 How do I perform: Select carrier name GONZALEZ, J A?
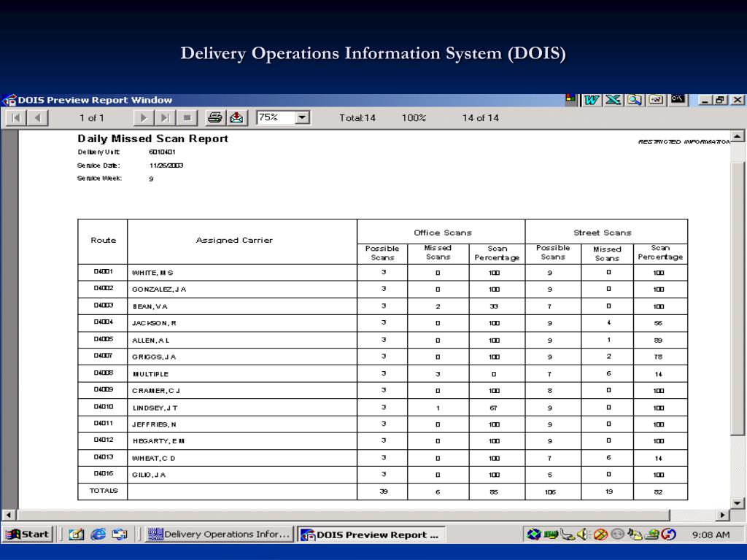point(159,289)
